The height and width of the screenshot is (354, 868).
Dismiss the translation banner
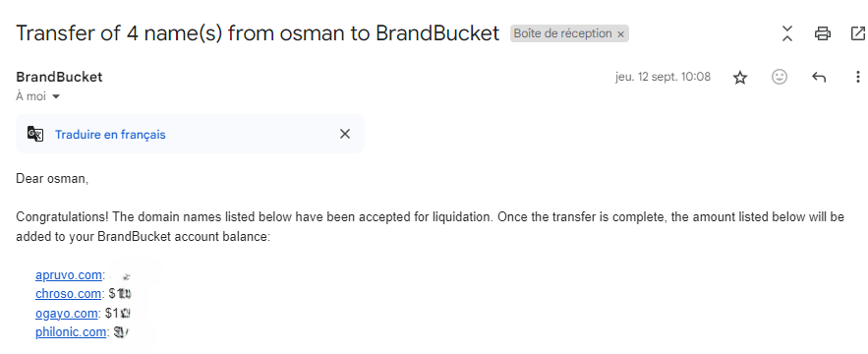click(345, 134)
